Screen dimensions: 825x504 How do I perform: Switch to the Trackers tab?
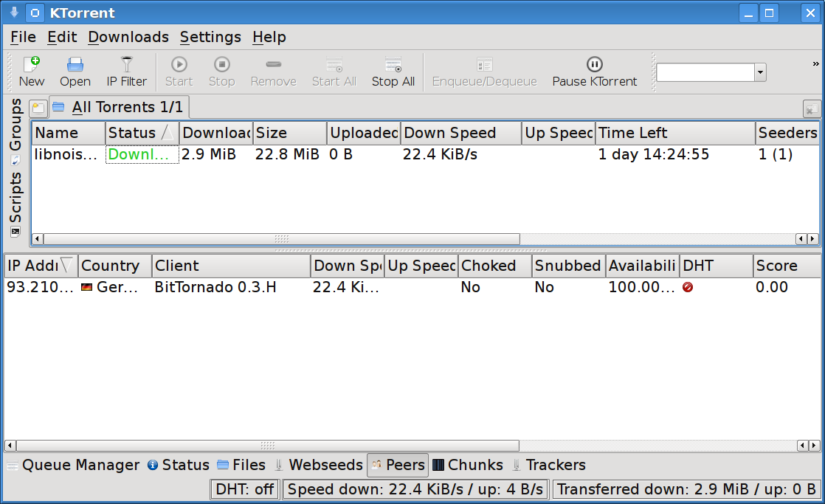point(548,465)
